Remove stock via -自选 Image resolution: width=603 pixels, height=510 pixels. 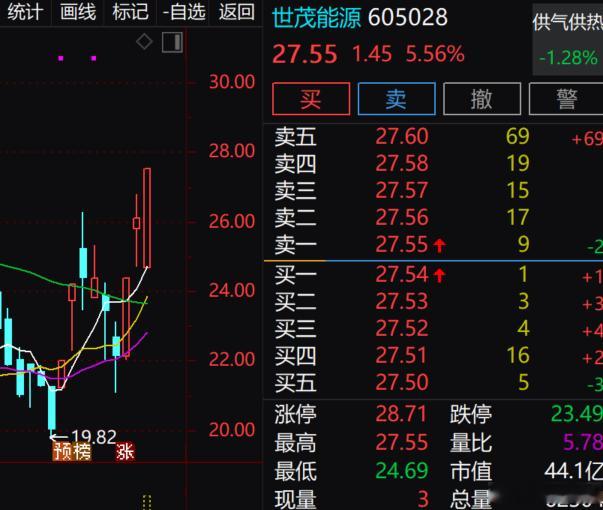184,12
